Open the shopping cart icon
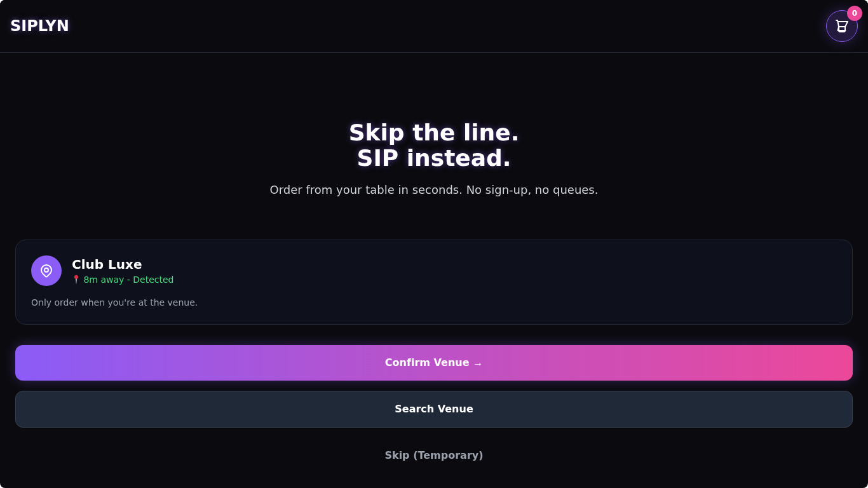This screenshot has height=488, width=868. (841, 26)
